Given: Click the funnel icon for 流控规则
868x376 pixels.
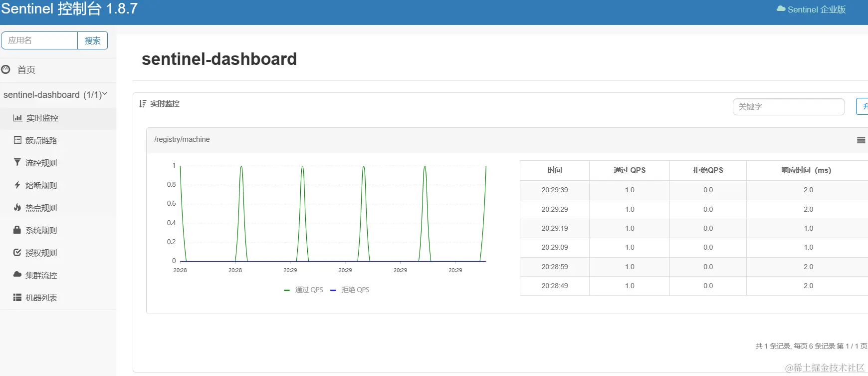Looking at the screenshot, I should tap(17, 163).
